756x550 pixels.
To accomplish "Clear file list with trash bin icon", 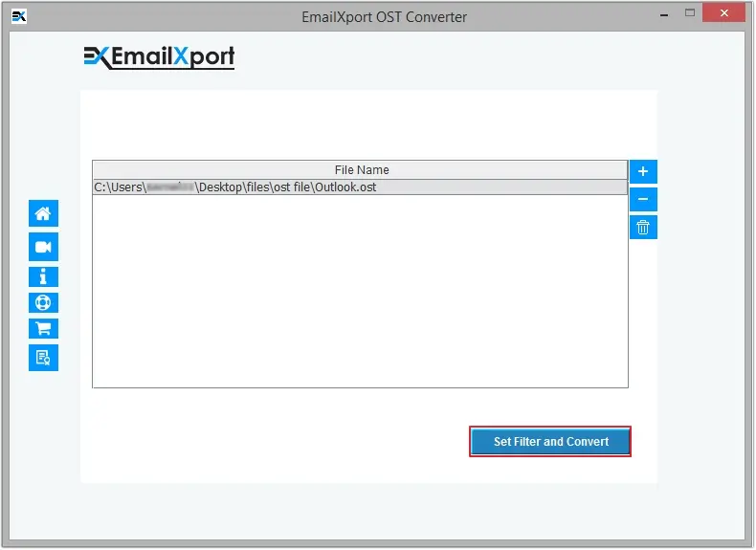I will pyautogui.click(x=643, y=227).
